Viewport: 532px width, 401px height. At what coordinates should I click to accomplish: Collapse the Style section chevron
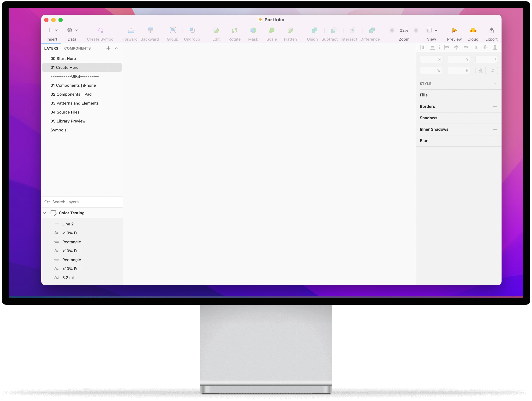point(495,84)
